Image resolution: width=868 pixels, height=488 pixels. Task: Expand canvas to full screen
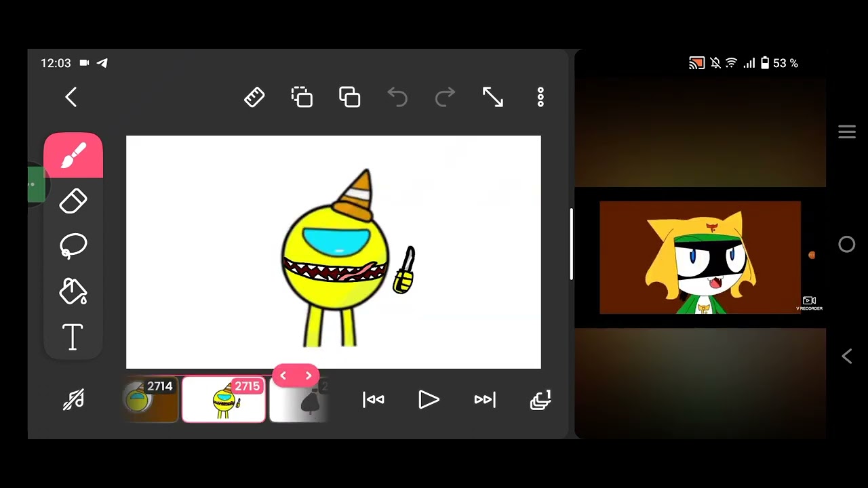tap(493, 97)
